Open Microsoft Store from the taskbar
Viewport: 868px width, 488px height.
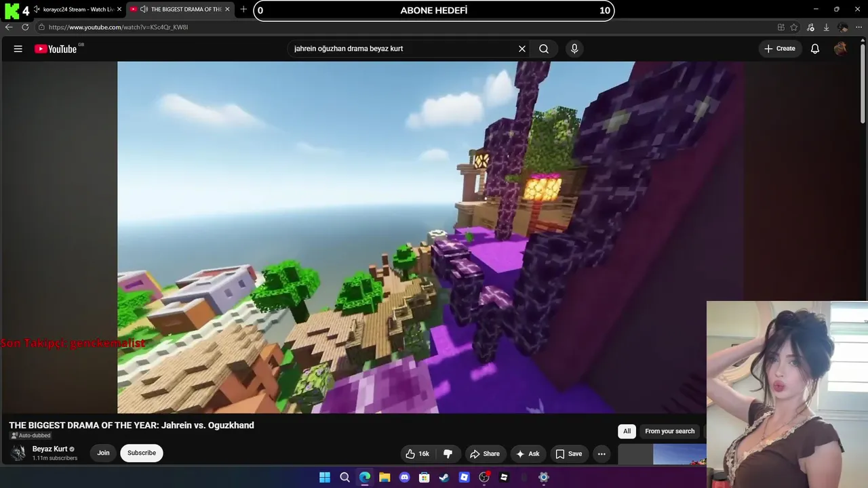[425, 477]
